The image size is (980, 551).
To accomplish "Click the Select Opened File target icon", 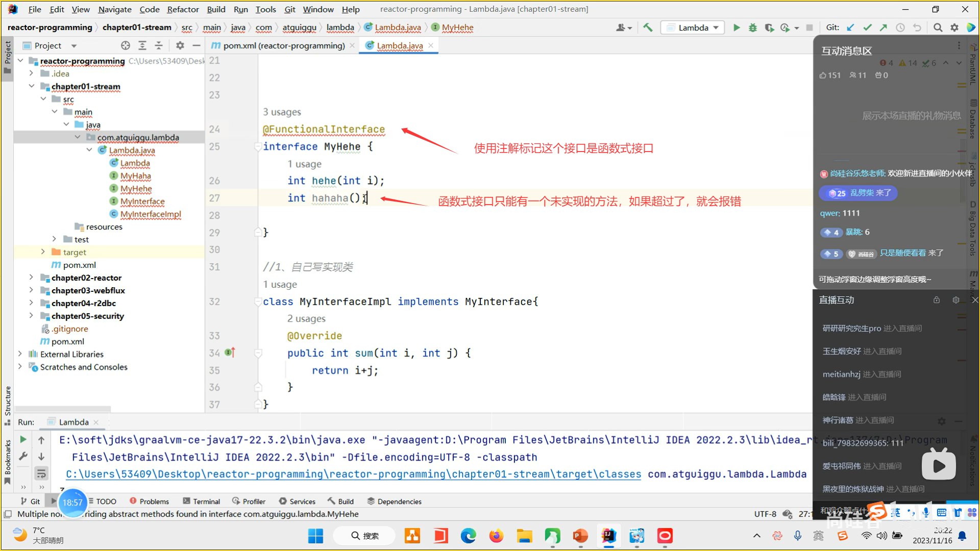I will tap(126, 45).
